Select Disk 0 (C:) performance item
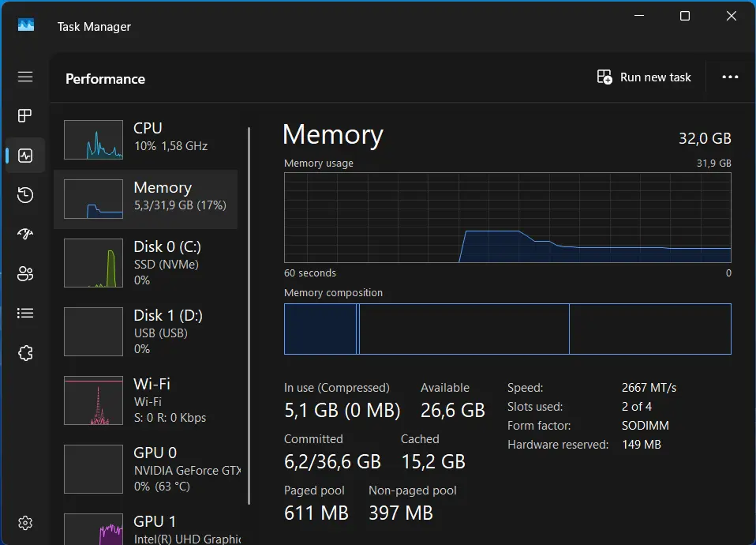756x545 pixels. [x=146, y=263]
